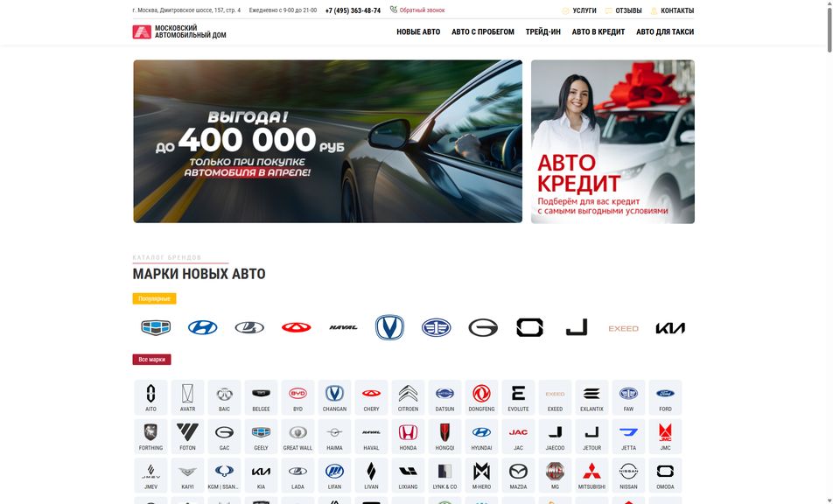Choose the Lifan brand tile
Screen dimensions: 833x504
pos(334,475)
